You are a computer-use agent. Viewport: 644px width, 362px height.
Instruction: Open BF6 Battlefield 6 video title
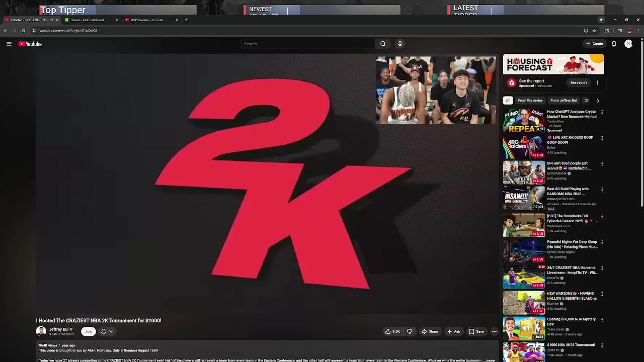click(x=569, y=166)
